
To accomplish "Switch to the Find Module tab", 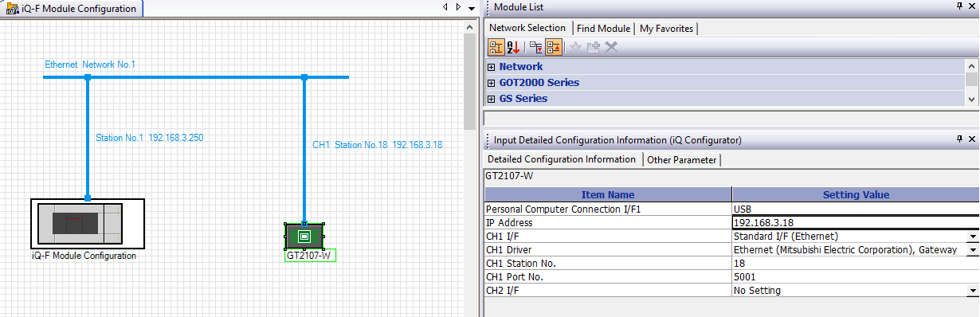I will [x=603, y=28].
